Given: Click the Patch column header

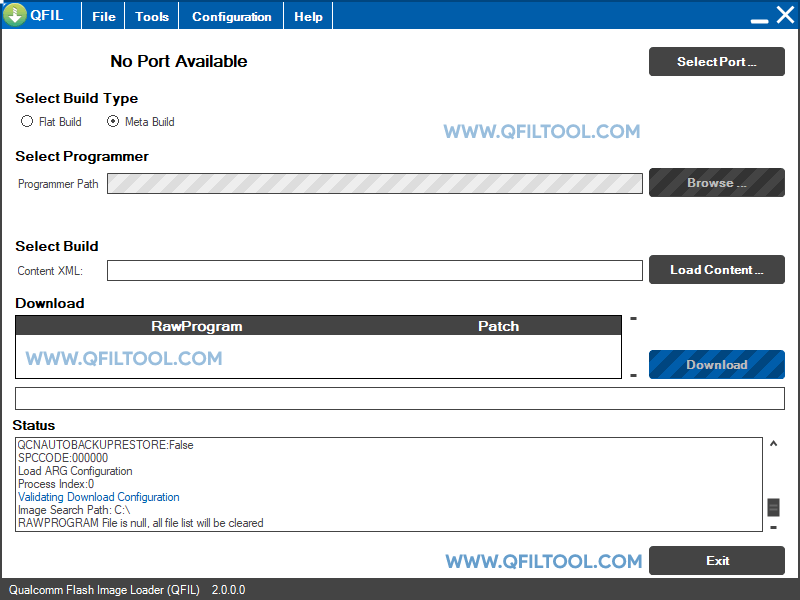Looking at the screenshot, I should coord(498,325).
